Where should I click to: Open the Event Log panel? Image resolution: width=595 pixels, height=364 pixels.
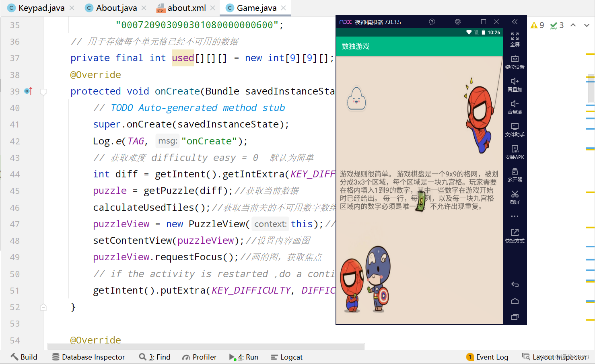point(487,357)
